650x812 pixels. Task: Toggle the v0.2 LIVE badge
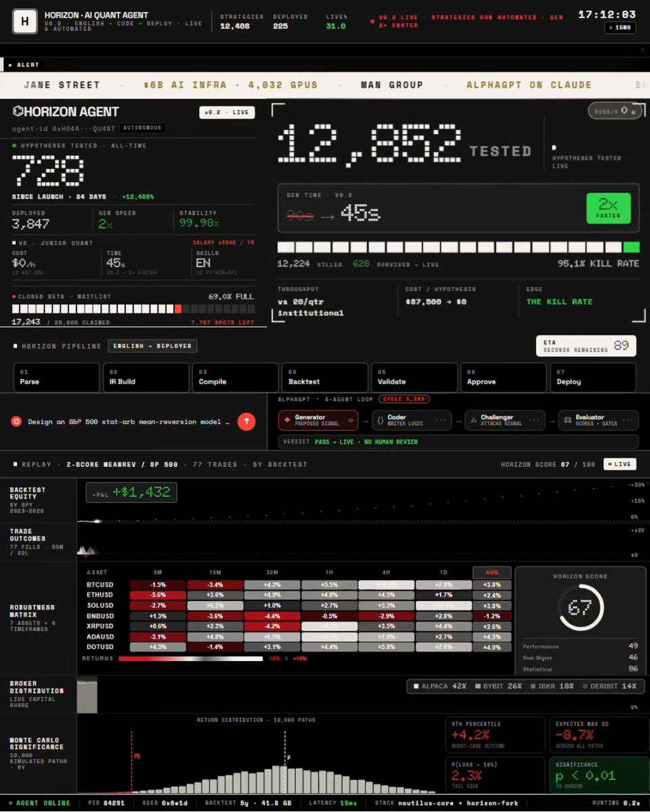click(225, 112)
